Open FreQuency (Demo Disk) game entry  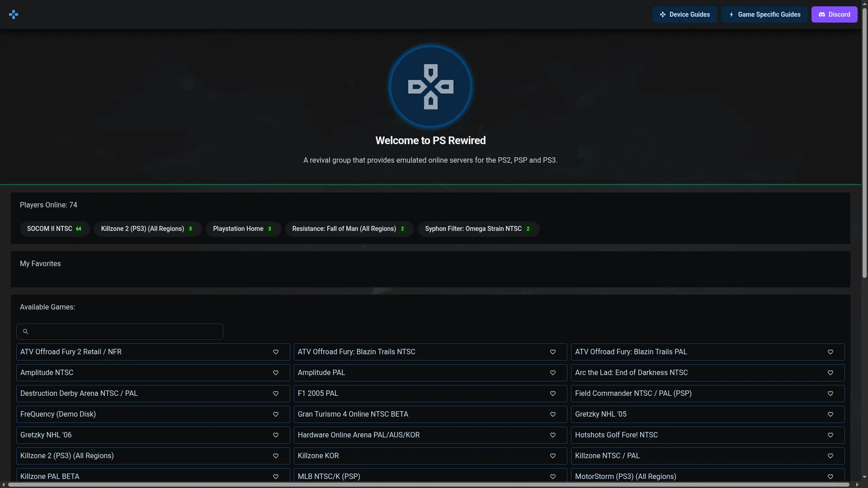(153, 414)
